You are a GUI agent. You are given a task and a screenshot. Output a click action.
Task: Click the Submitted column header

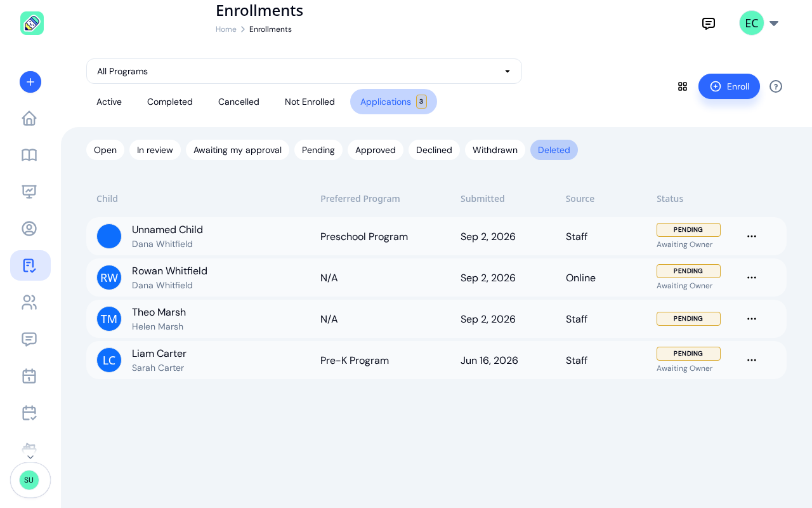pos(483,199)
